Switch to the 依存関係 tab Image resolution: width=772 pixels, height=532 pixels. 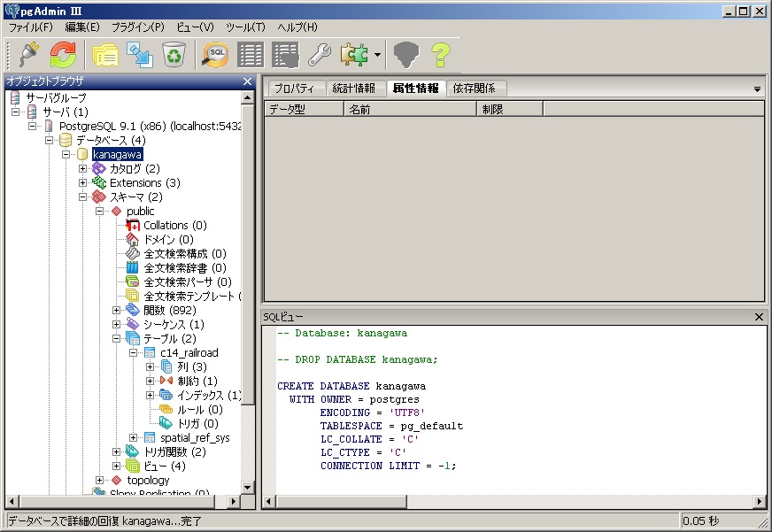[x=475, y=89]
